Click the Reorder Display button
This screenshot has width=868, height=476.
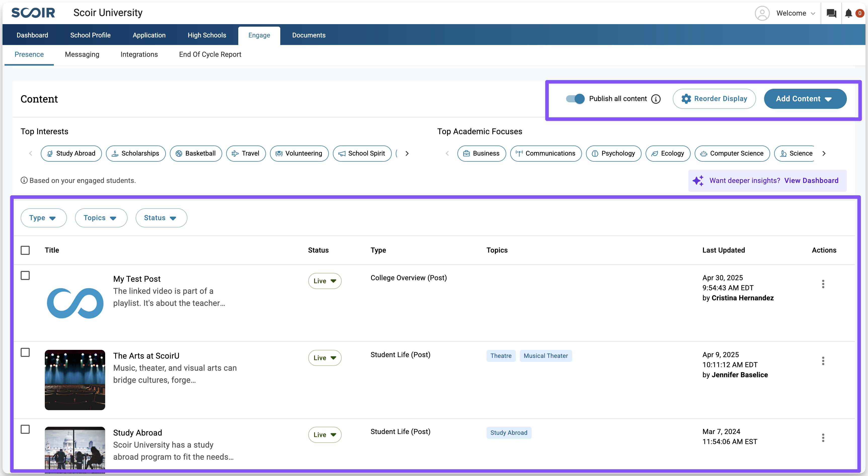tap(714, 99)
